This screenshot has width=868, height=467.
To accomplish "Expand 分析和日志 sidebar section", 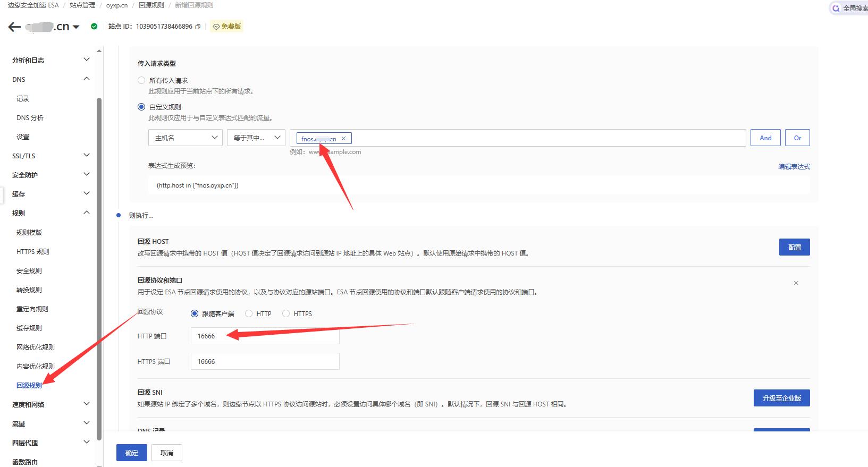I will click(x=87, y=60).
